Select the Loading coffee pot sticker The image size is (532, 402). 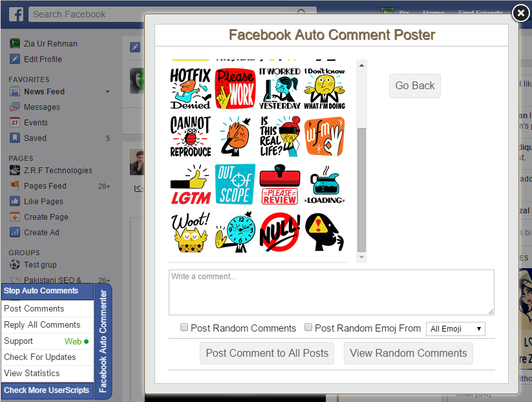(x=325, y=184)
